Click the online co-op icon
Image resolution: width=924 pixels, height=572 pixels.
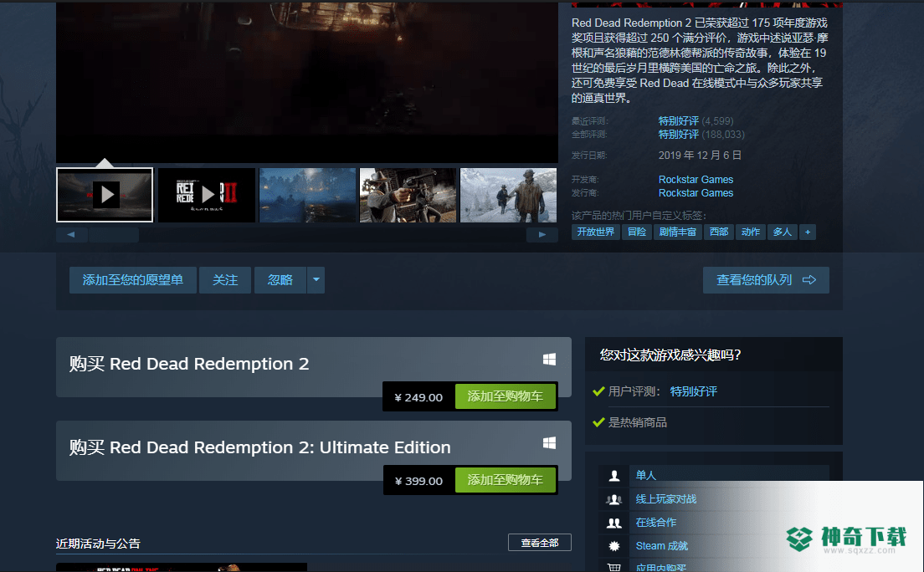pos(614,523)
